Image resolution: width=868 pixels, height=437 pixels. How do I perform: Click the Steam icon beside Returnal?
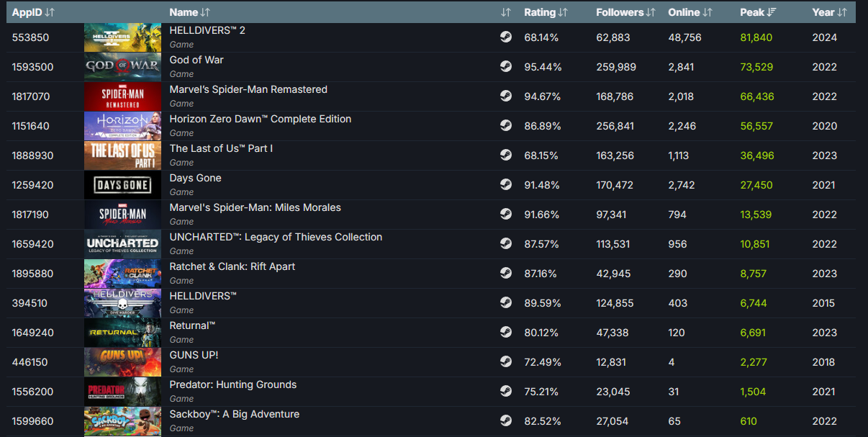(x=506, y=332)
